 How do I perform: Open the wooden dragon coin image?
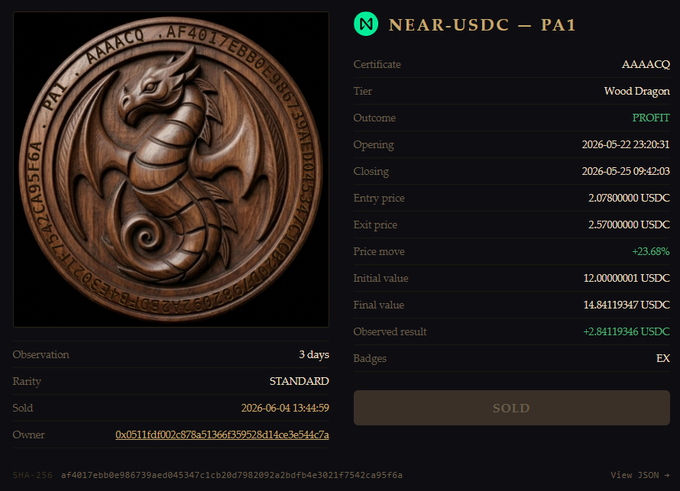(x=171, y=169)
